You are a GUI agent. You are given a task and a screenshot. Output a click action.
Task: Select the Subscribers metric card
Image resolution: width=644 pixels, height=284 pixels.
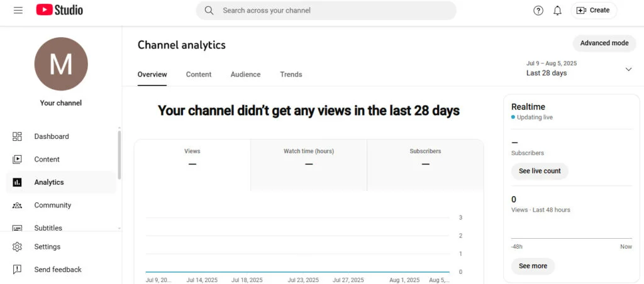click(x=426, y=165)
